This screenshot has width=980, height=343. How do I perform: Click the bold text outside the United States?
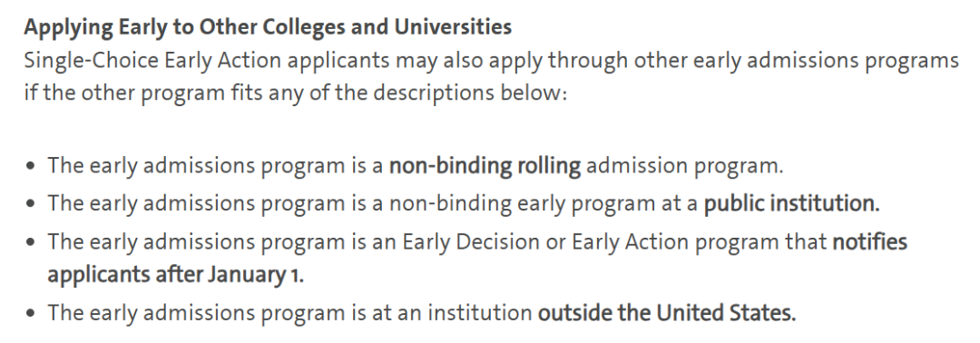pyautogui.click(x=667, y=312)
